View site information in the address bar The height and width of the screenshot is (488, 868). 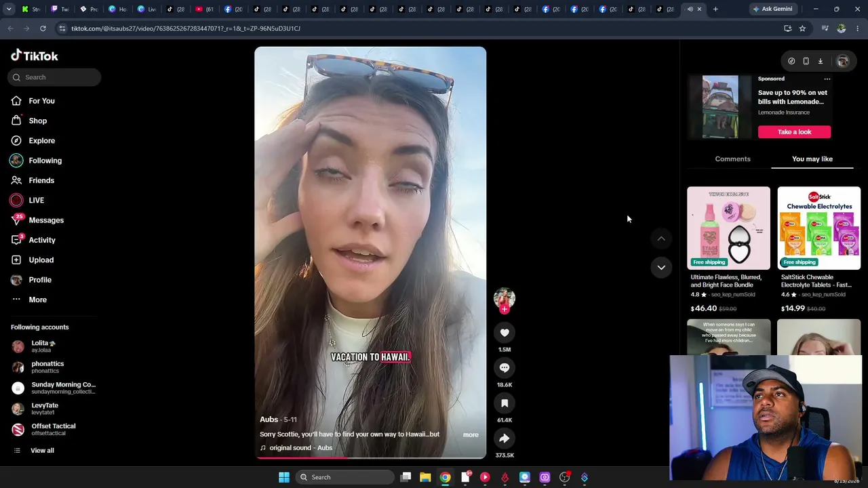(62, 28)
